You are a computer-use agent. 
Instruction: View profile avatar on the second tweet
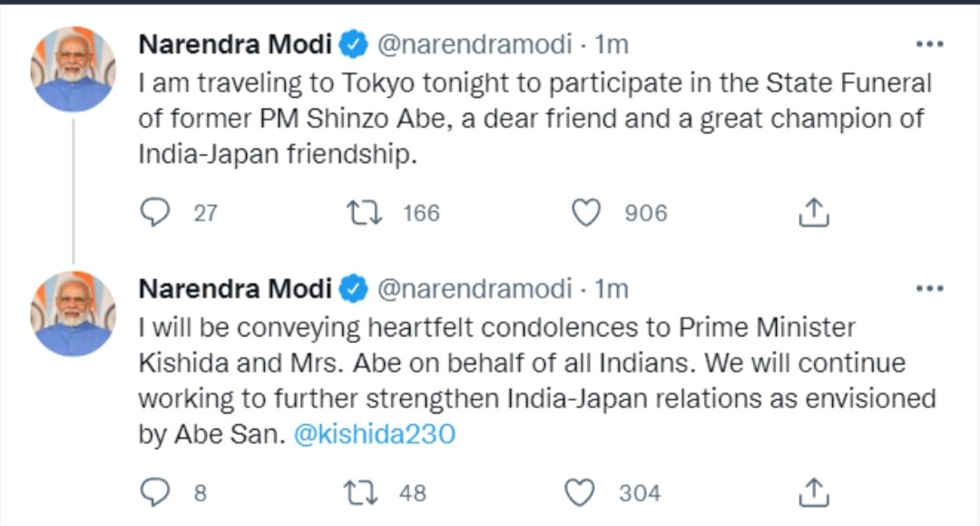coord(73,314)
